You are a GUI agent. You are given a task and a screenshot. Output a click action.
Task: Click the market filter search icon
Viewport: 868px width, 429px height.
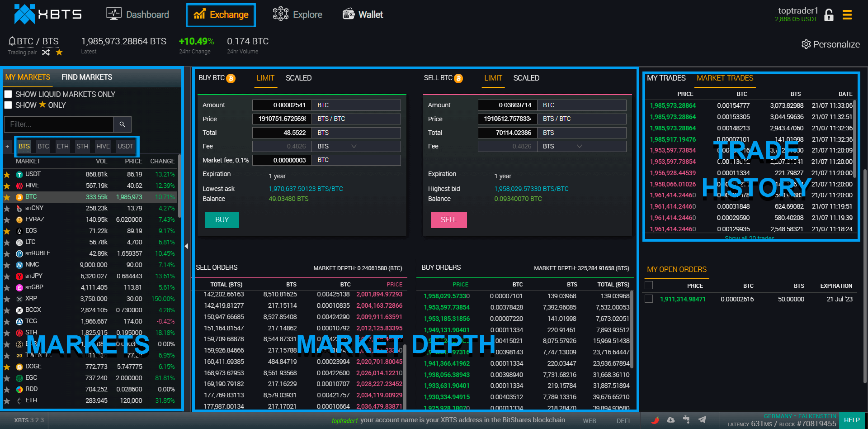click(122, 124)
